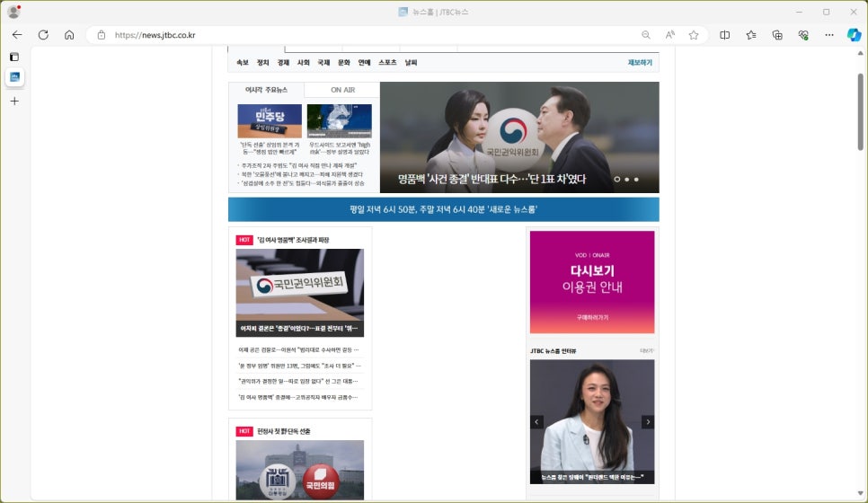Screen dimensions: 868x503
Task: Go back using the browser back arrow
Action: (x=17, y=35)
